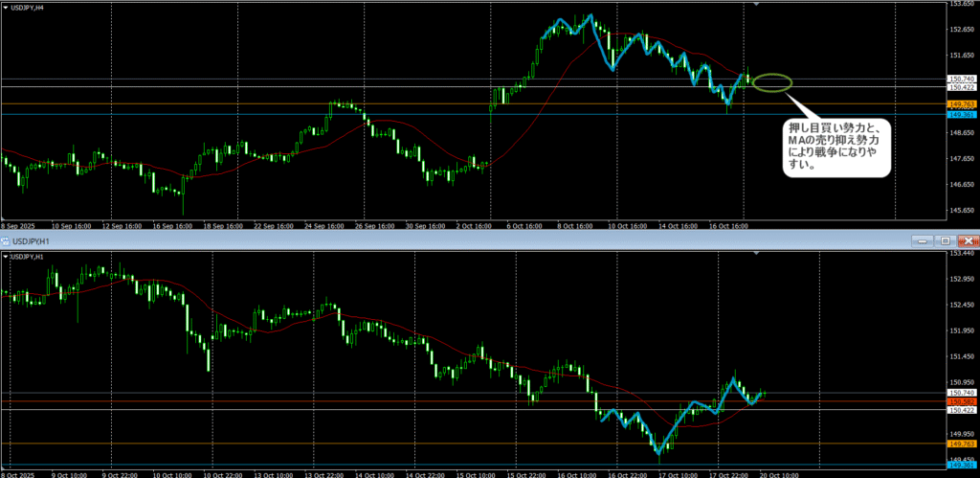Expand the trading arrow beside USDJPY,H1 label
Image resolution: width=980 pixels, height=478 pixels.
point(4,256)
